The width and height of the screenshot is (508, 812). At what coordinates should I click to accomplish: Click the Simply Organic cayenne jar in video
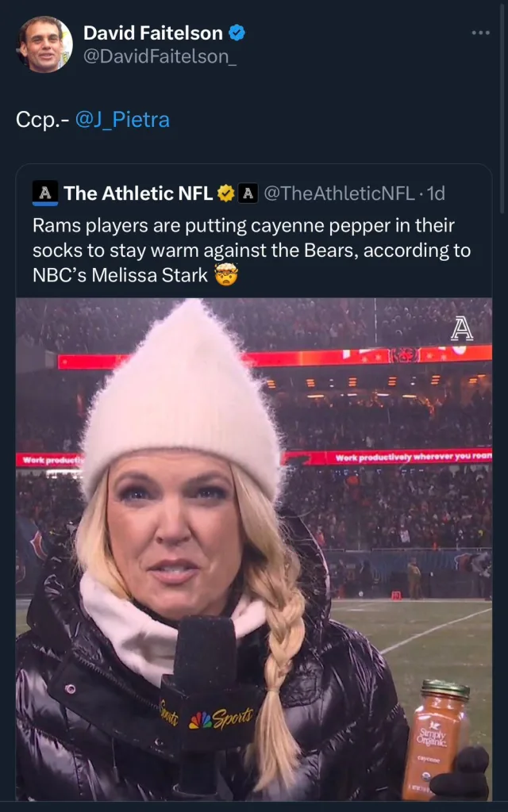435,739
